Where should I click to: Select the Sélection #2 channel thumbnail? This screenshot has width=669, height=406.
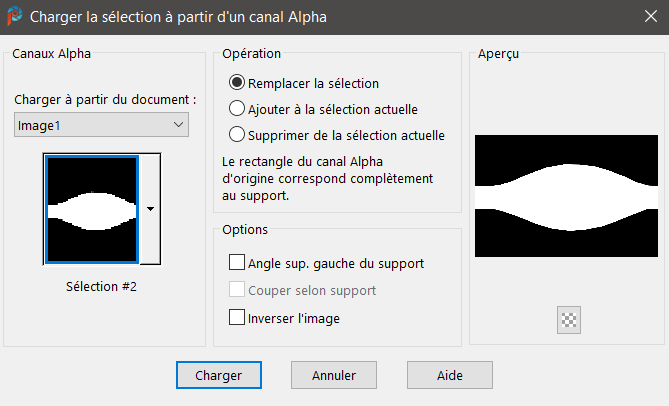click(x=92, y=209)
